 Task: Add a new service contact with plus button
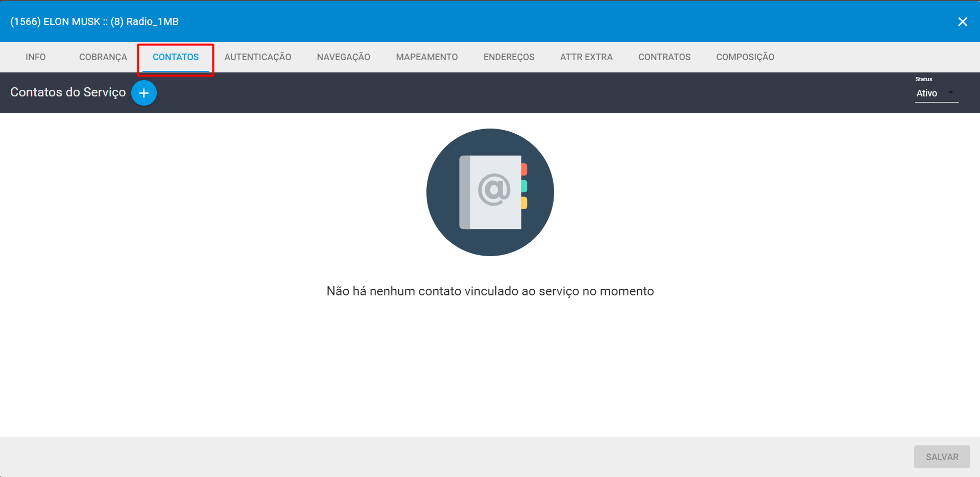tap(144, 93)
